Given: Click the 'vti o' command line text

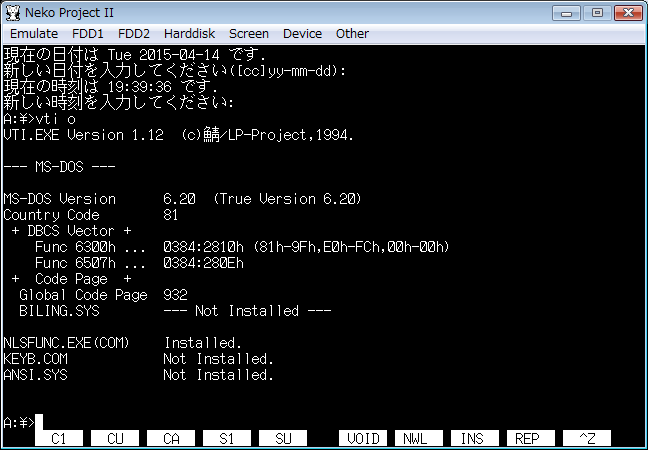Looking at the screenshot, I should tap(56, 119).
